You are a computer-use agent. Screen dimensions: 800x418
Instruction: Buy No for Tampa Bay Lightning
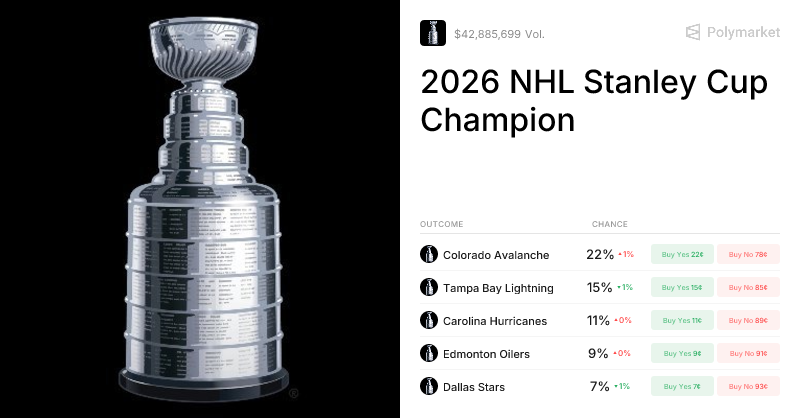pyautogui.click(x=748, y=288)
